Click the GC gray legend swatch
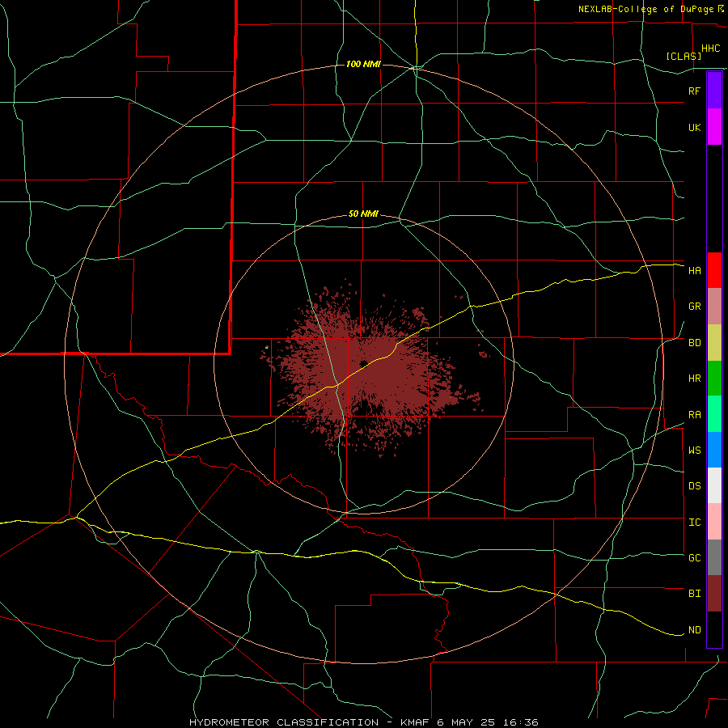 (x=714, y=557)
